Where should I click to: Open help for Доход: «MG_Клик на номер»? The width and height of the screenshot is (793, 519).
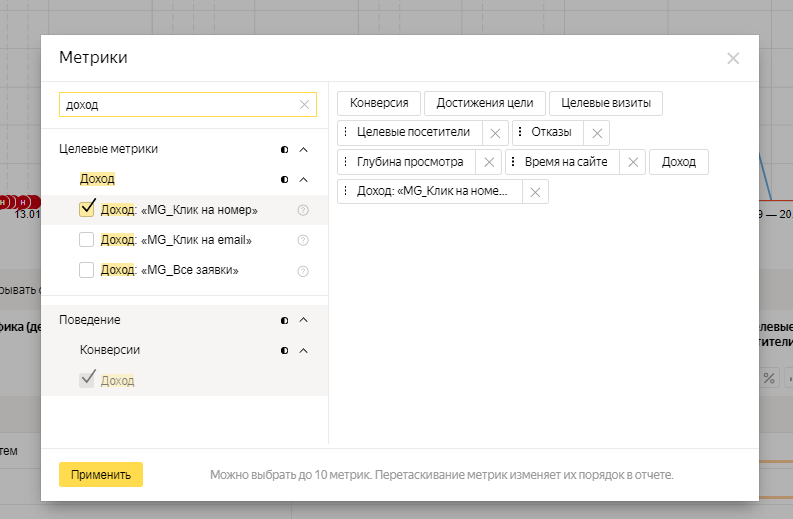[303, 210]
